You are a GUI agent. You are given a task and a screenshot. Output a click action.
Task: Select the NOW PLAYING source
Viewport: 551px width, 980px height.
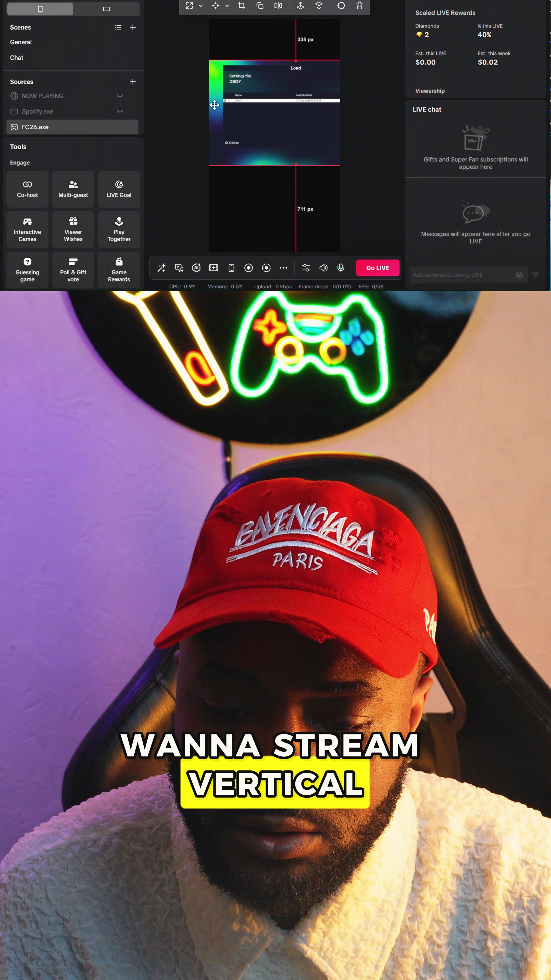[72, 96]
